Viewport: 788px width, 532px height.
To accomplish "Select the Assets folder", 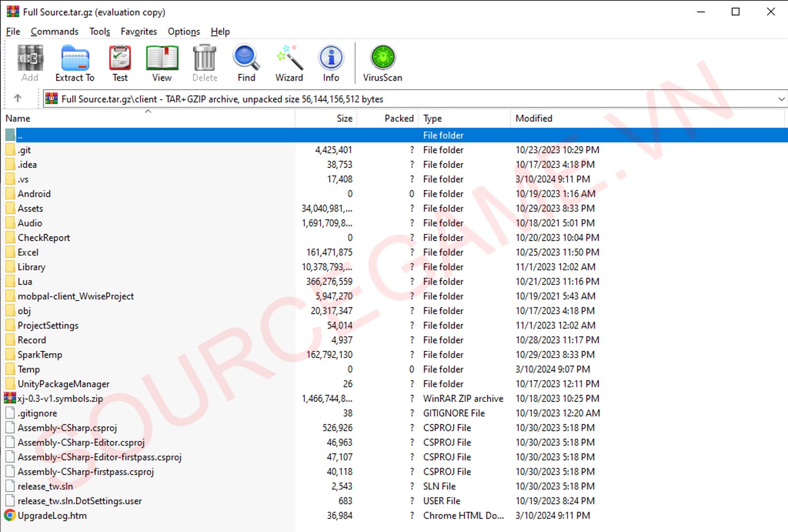I will [31, 208].
